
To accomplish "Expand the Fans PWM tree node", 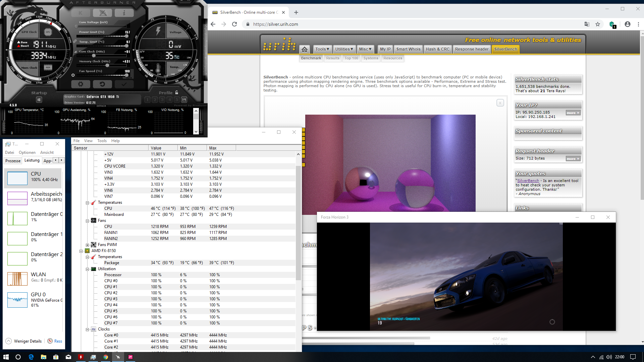I will pos(87,245).
